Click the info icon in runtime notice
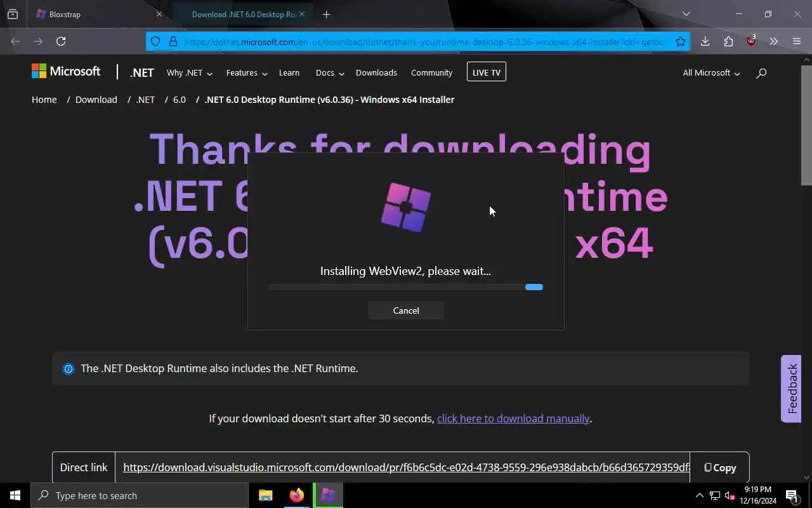812x508 pixels. pyautogui.click(x=69, y=369)
